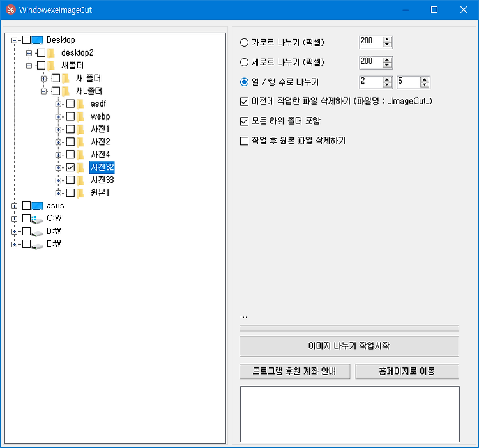
Task: Expand the E: drive node
Action: (14, 244)
